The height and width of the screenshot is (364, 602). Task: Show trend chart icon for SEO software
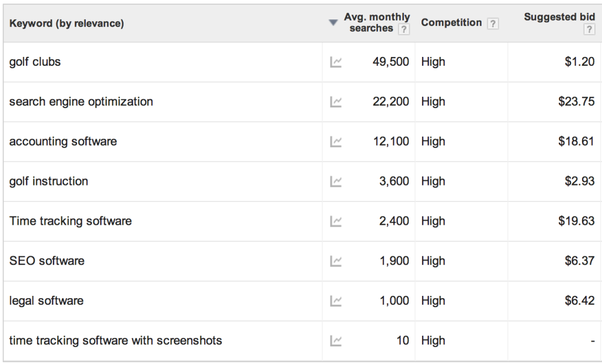pyautogui.click(x=336, y=261)
